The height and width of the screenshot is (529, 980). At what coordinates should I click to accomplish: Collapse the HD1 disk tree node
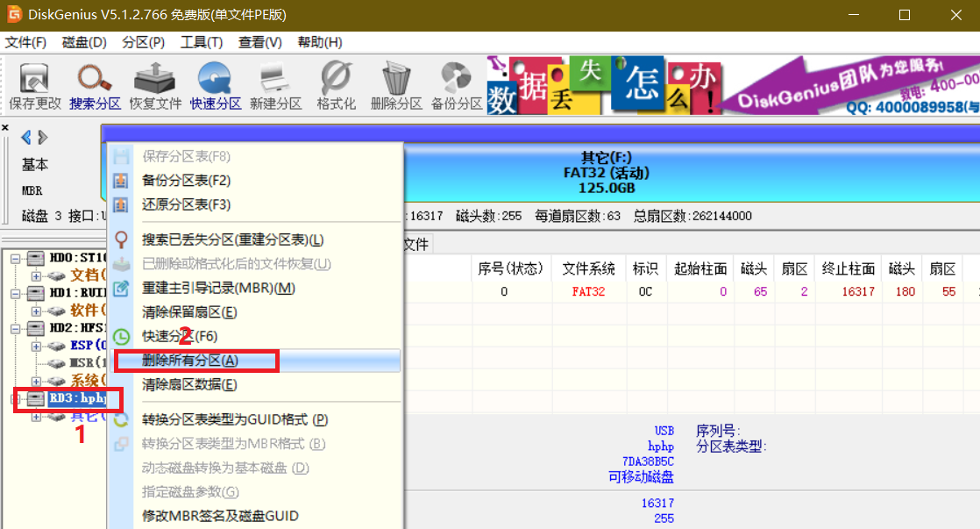[16, 293]
